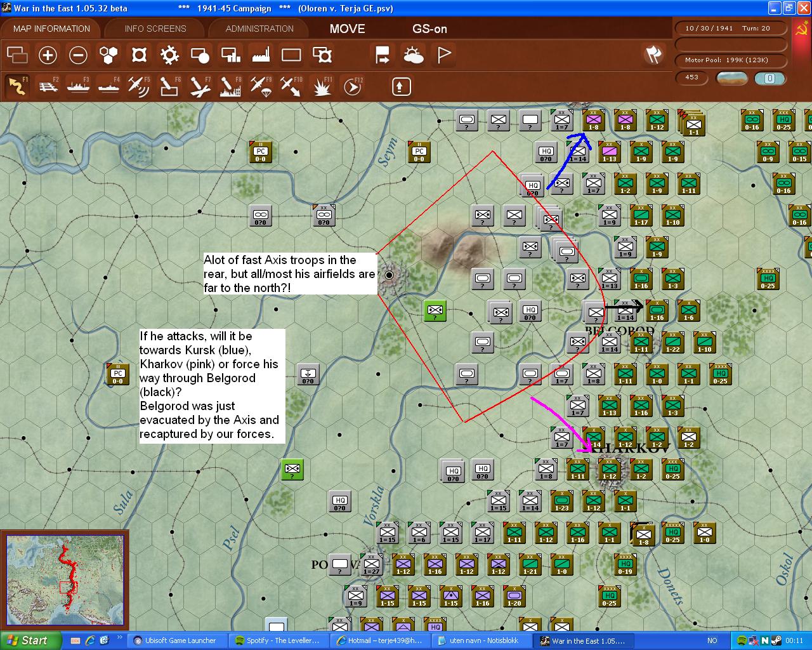The image size is (812, 650).
Task: Open the ADMINISTRATION tab
Action: click(259, 29)
